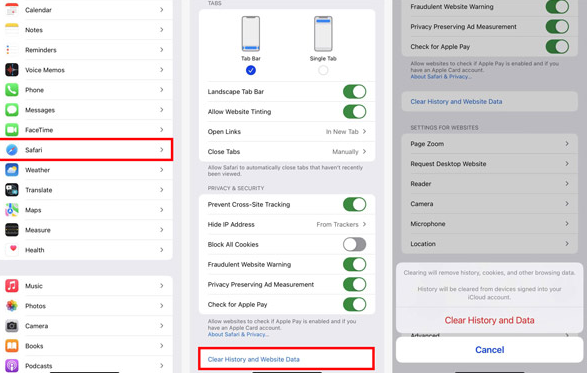
Task: Open Translate settings row
Action: [86, 190]
